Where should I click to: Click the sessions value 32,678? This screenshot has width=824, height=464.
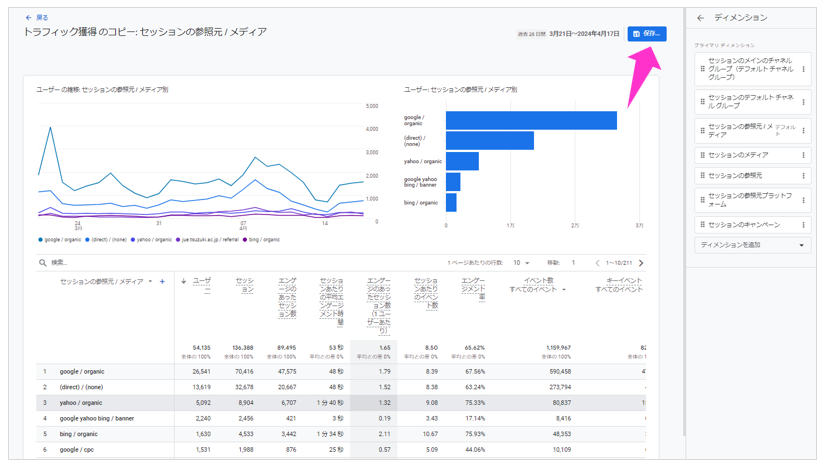point(244,387)
